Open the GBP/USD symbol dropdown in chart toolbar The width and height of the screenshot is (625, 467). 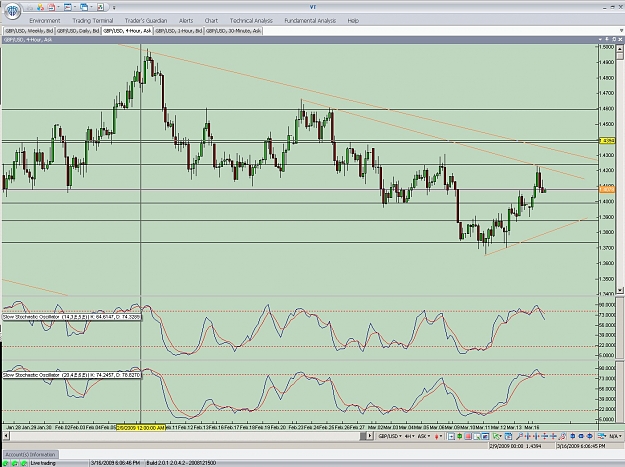click(390, 436)
